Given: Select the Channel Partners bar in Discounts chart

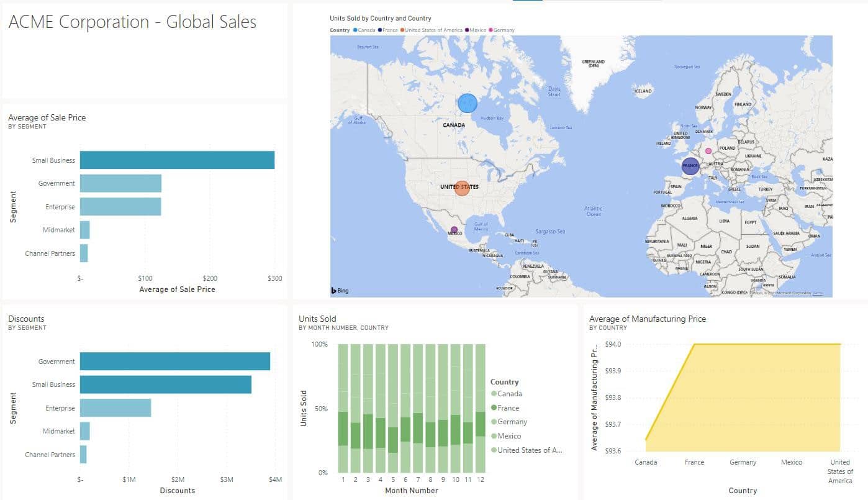Looking at the screenshot, I should [x=83, y=455].
